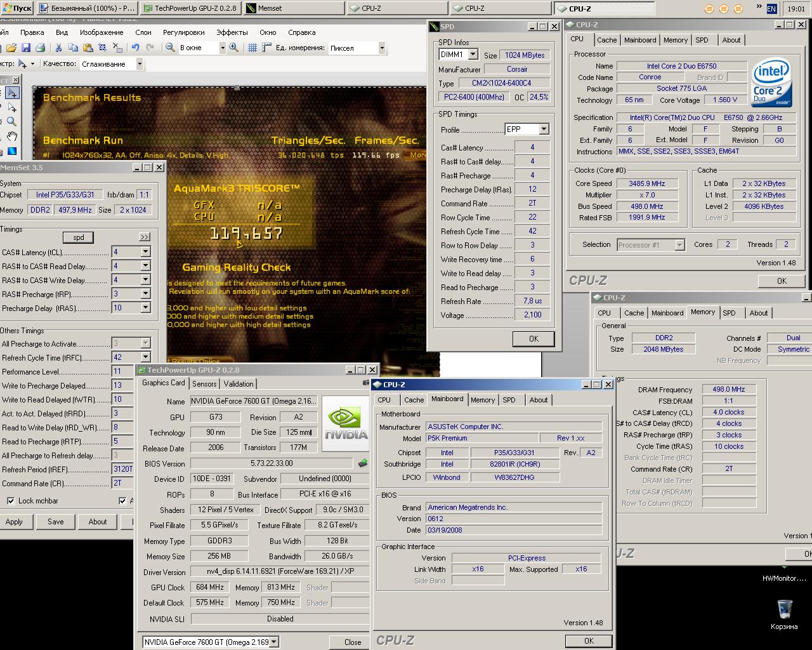Click the Open file icon in Paint.NET toolbar
The height and width of the screenshot is (650, 812).
point(11,48)
